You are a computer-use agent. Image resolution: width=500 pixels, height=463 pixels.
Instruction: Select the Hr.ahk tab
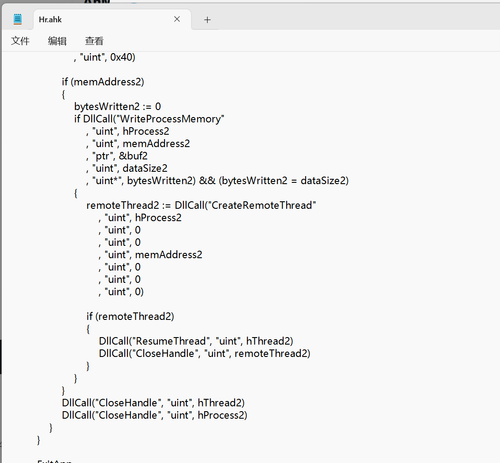(x=112, y=20)
